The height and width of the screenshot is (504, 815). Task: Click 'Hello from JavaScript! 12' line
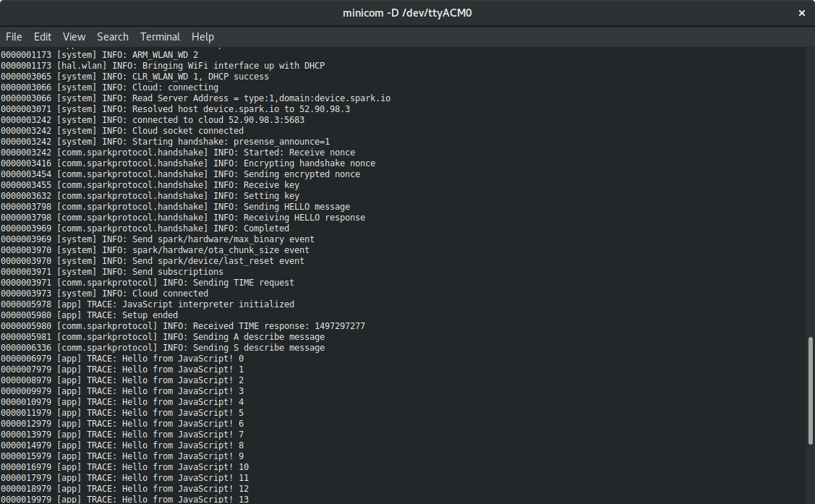[124, 489]
